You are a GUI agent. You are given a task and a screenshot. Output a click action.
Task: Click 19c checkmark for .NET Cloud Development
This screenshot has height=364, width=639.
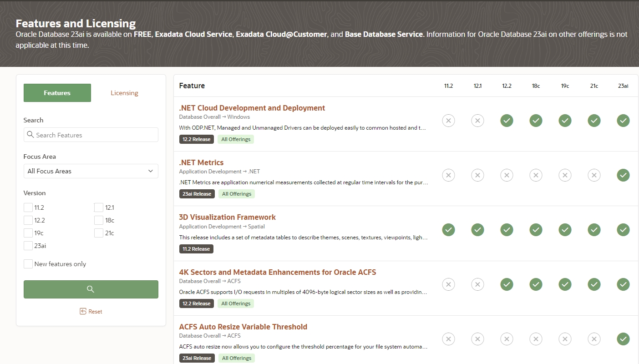point(565,121)
